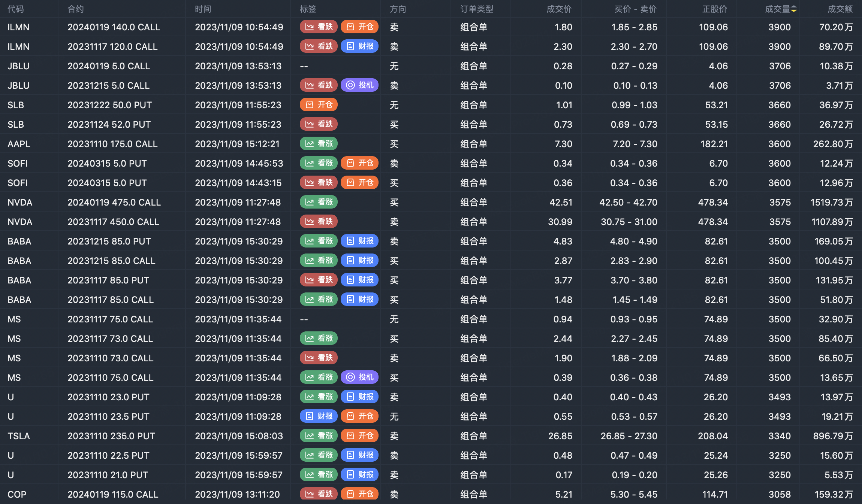
Task: Click the 开仓 tag on ILMN 140.0 CALL row
Action: (x=359, y=27)
